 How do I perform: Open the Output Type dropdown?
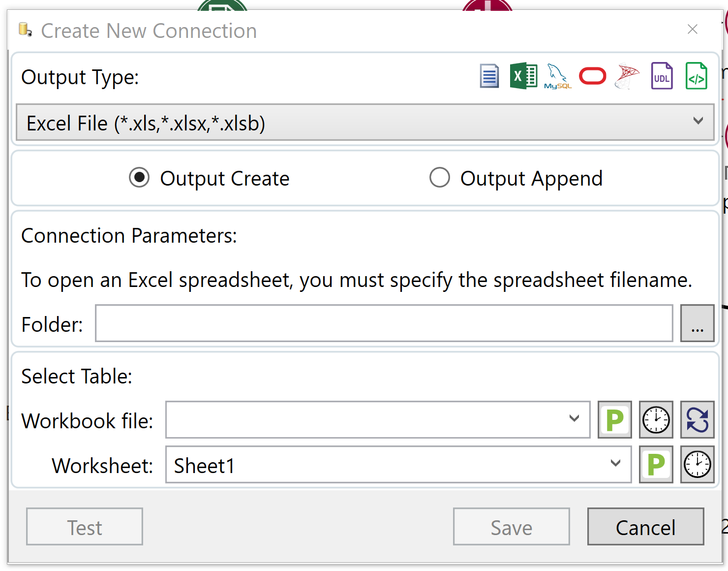(x=365, y=123)
